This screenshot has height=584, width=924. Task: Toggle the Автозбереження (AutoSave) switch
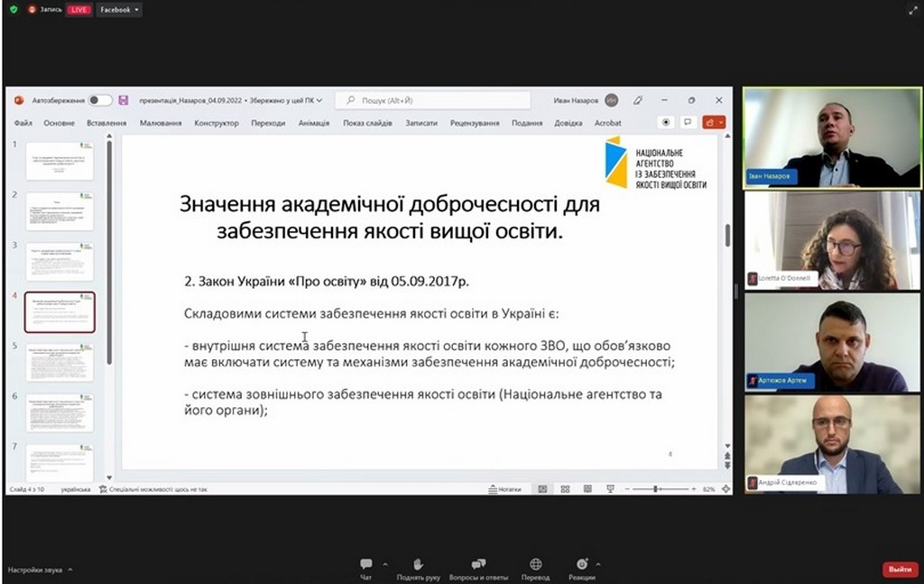coord(99,100)
